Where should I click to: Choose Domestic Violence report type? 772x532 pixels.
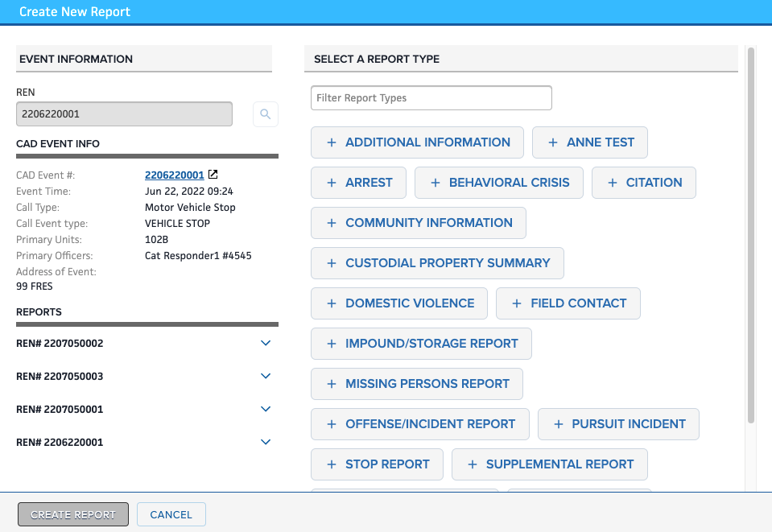pyautogui.click(x=399, y=303)
